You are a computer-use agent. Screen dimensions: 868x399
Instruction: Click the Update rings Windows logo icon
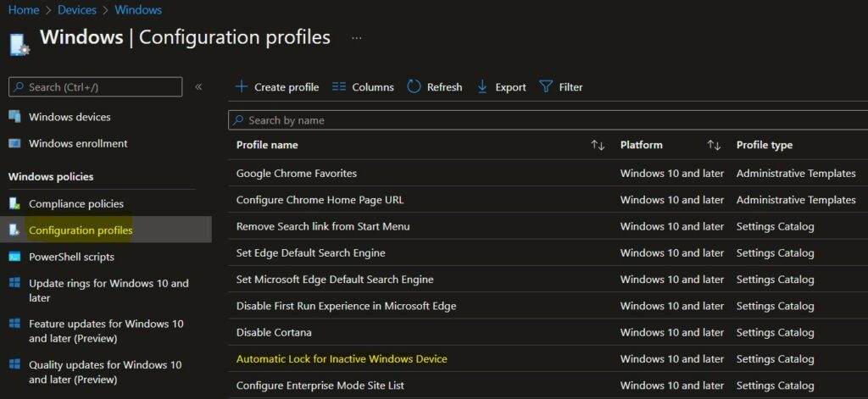15,283
